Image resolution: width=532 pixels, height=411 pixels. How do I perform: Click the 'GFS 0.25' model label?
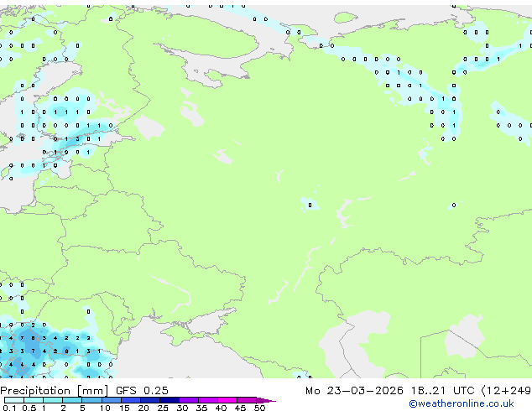(x=142, y=391)
